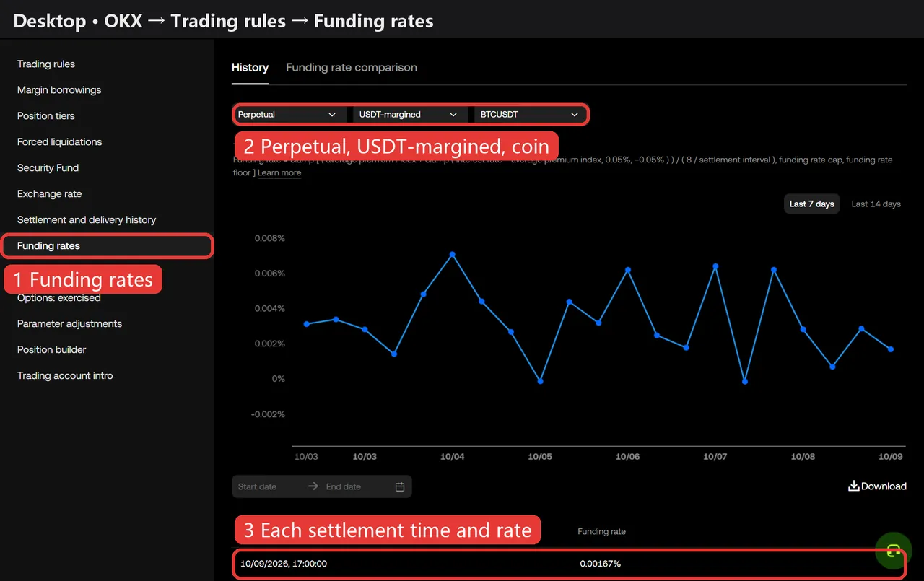This screenshot has height=581, width=924.
Task: Open Margin borrowings page
Action: (x=59, y=90)
